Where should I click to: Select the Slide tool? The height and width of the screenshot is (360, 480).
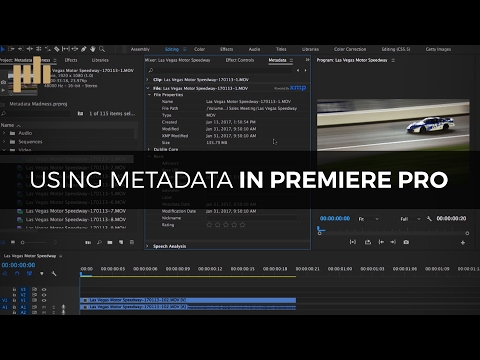75,49
